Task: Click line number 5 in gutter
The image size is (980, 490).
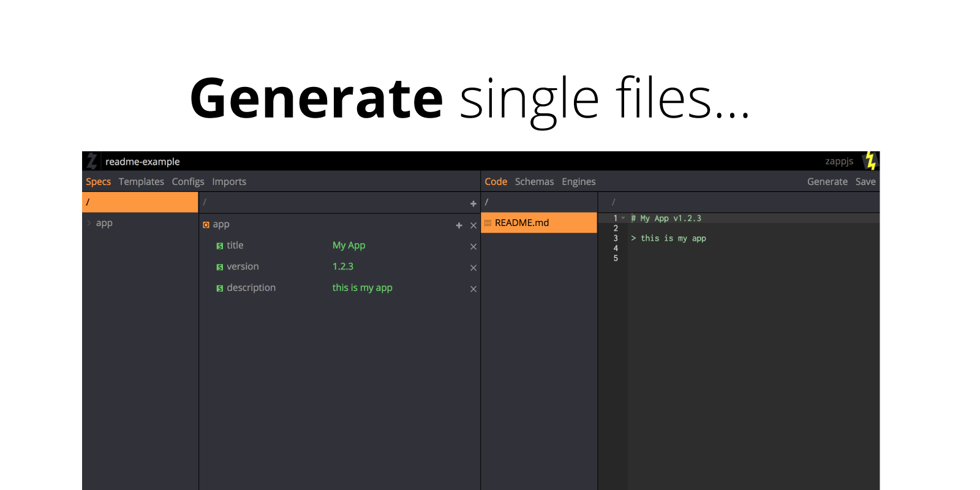Action: pyautogui.click(x=616, y=258)
